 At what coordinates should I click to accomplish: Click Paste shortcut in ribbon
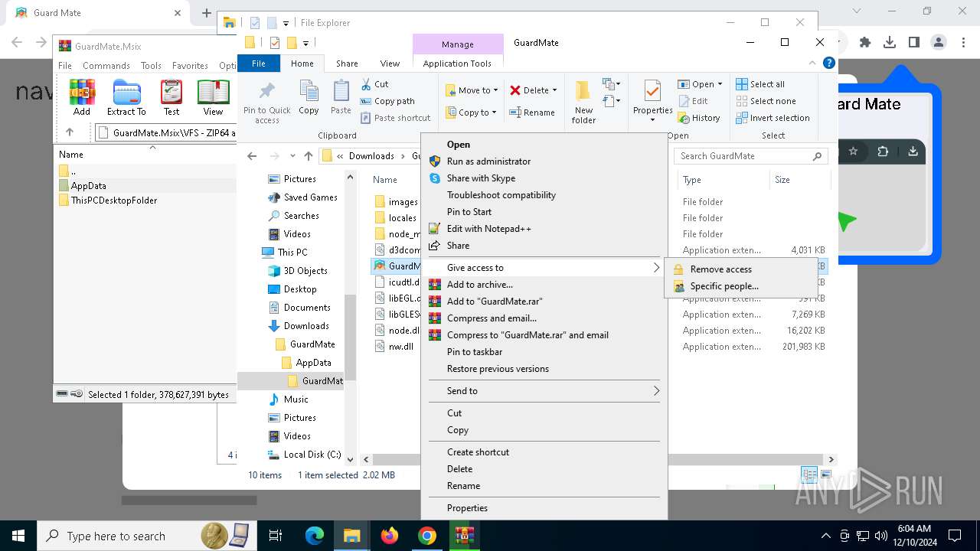395,118
